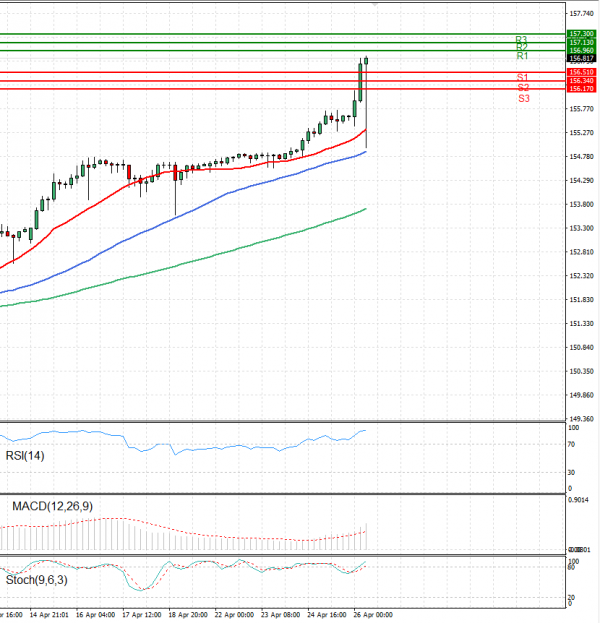Click the RSI(14) indicator label
The height and width of the screenshot is (623, 600).
click(25, 455)
